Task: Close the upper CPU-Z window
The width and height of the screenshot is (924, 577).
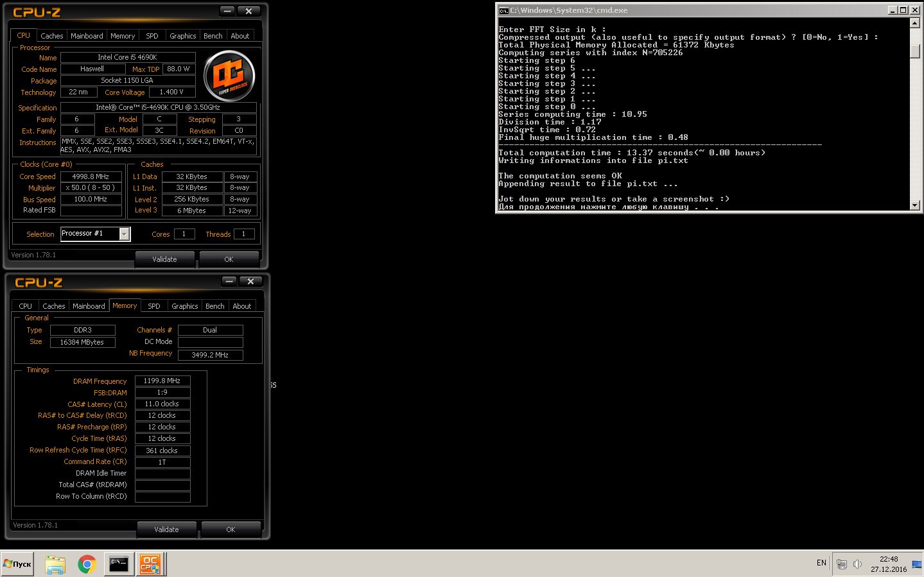Action: [x=248, y=11]
